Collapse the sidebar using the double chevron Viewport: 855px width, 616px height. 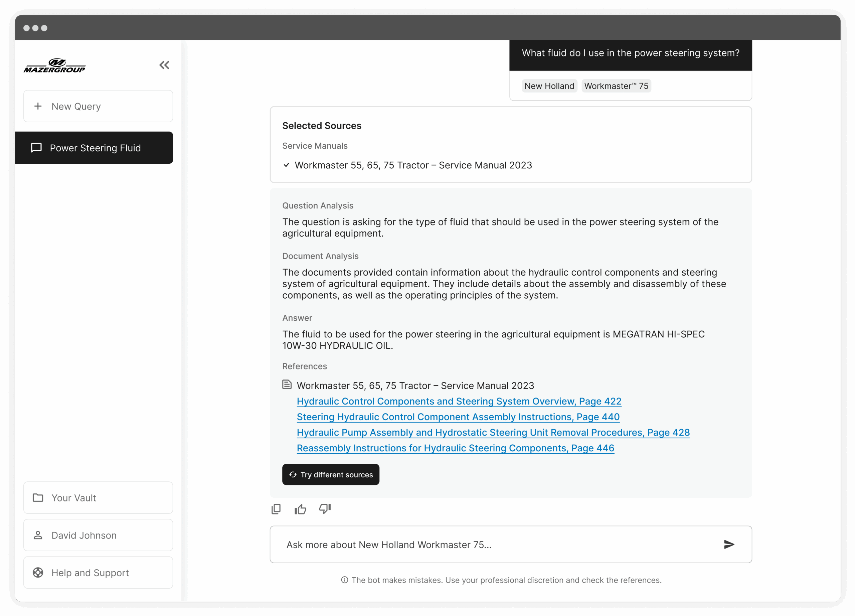pyautogui.click(x=164, y=65)
